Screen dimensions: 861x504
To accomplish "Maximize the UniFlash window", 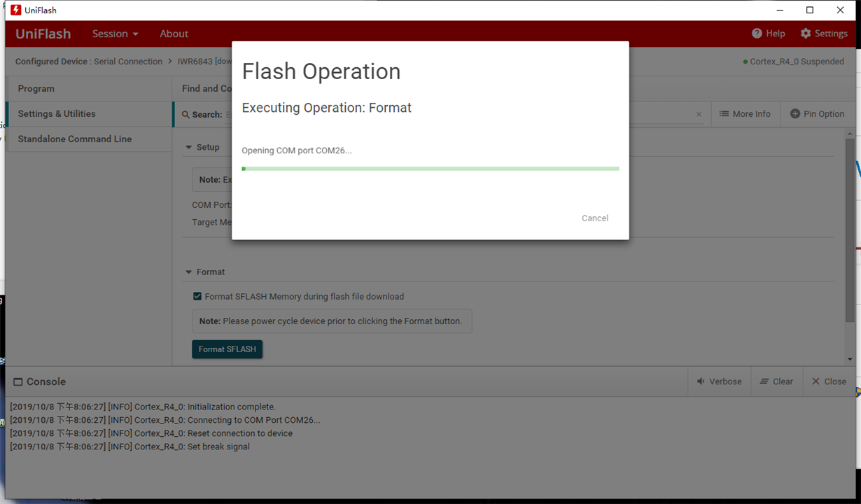I will click(810, 10).
